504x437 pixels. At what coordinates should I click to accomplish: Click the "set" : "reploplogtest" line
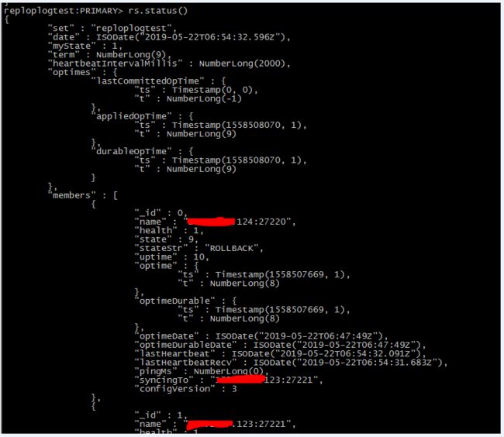pos(112,28)
